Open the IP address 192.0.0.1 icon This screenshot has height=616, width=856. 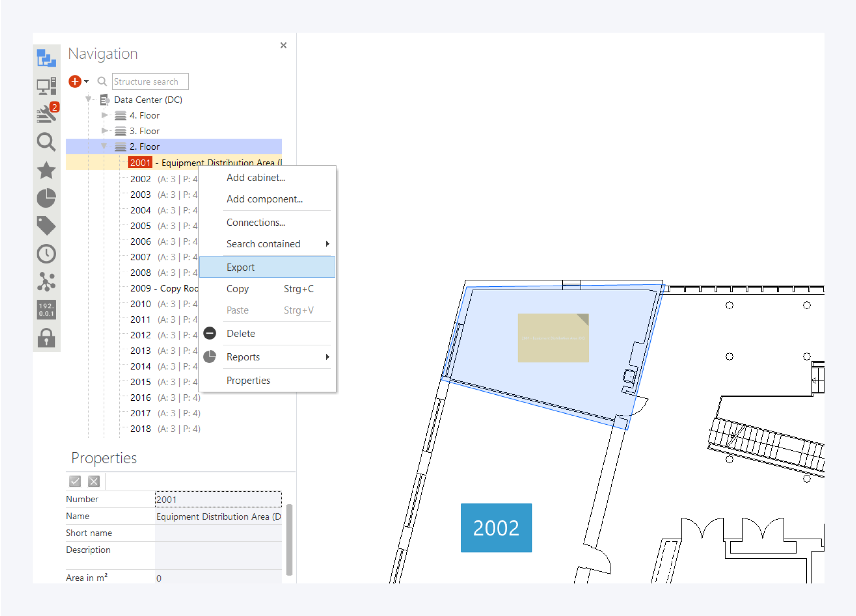(46, 310)
